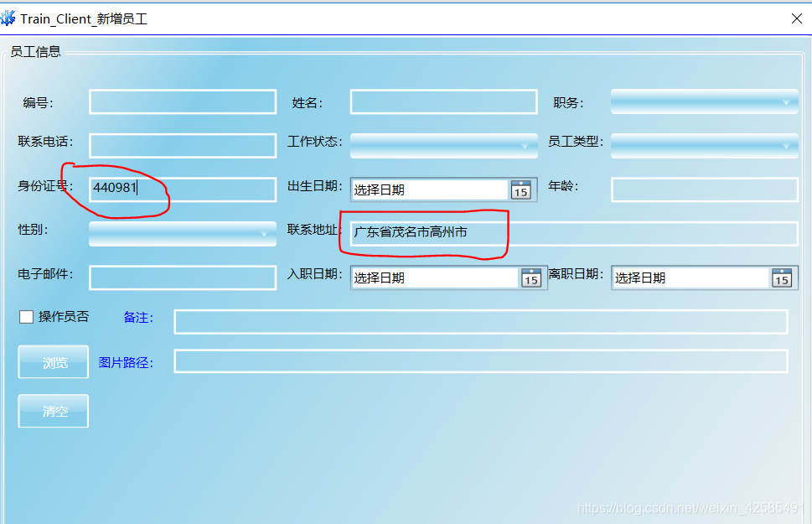Click the 联系电话 text box
Screen dimensions: 812x524
183,146
